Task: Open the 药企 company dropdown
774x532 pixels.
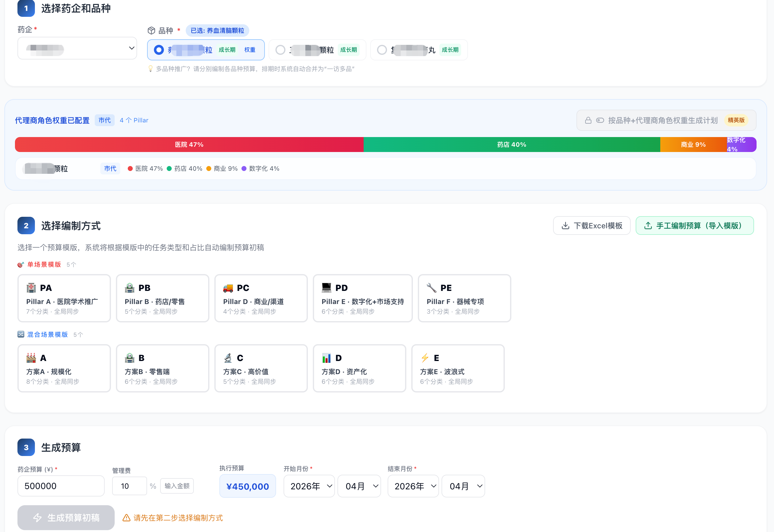Action: point(77,48)
